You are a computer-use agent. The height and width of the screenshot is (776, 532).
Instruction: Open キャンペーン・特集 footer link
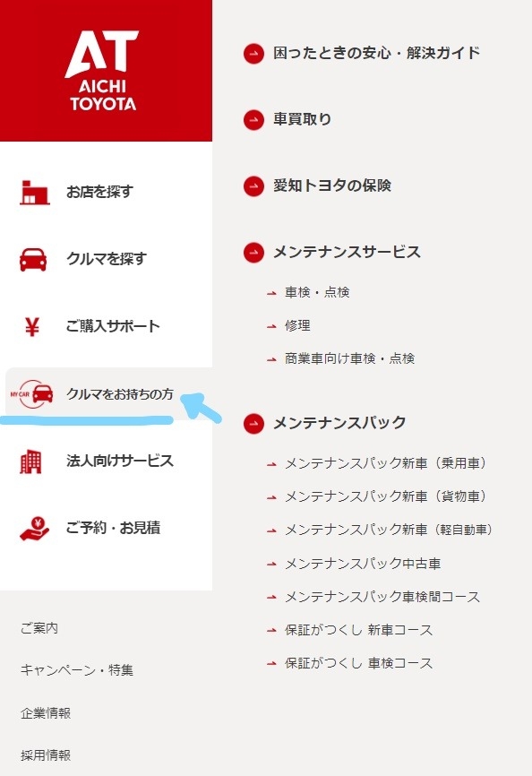pos(77,670)
